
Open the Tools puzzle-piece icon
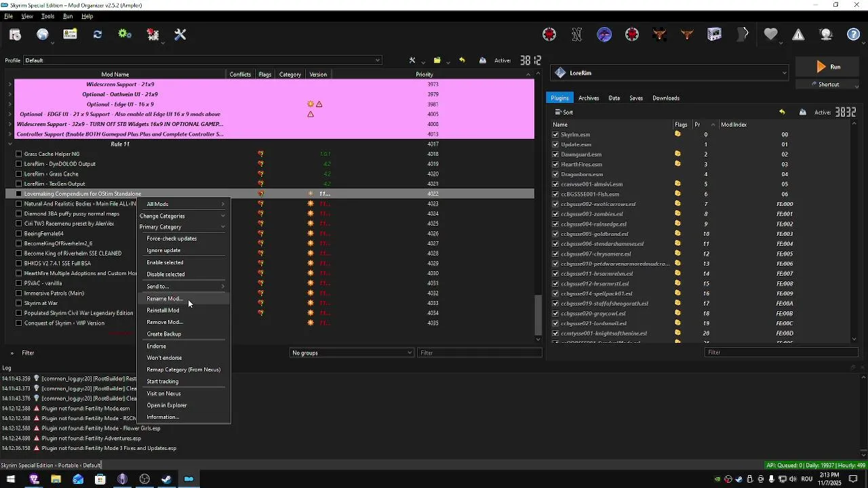tap(153, 35)
